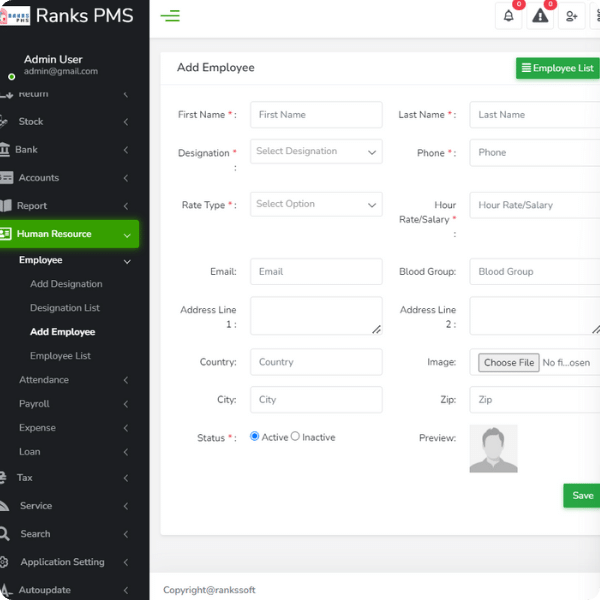The height and width of the screenshot is (600, 600).
Task: Open Designation List in sidebar
Action: [65, 308]
